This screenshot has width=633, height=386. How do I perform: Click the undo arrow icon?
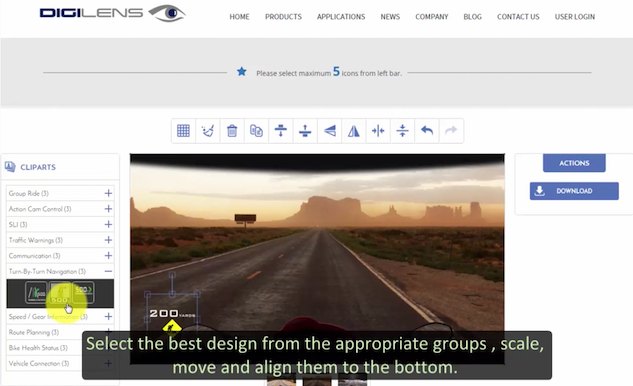427,130
